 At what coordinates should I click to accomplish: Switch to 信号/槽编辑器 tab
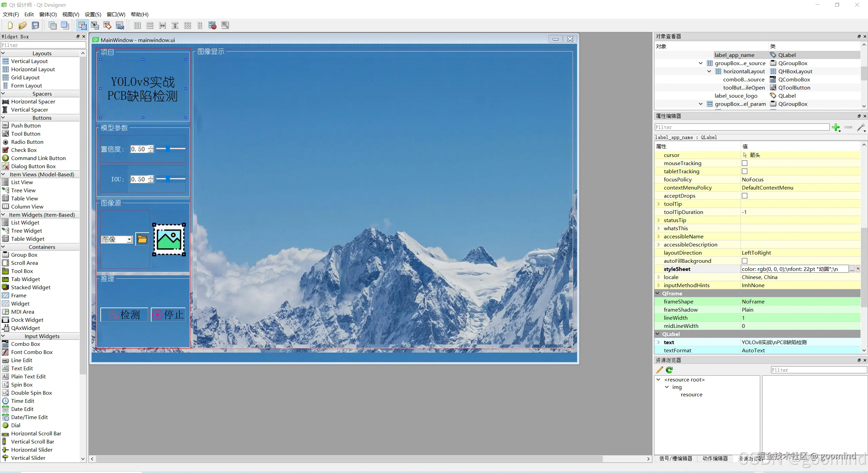(675, 458)
